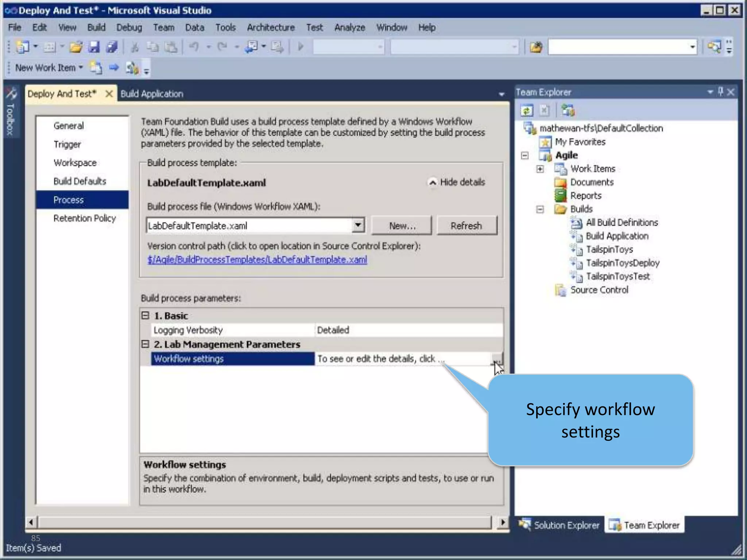Click the Copy toolbar icon

point(152,47)
